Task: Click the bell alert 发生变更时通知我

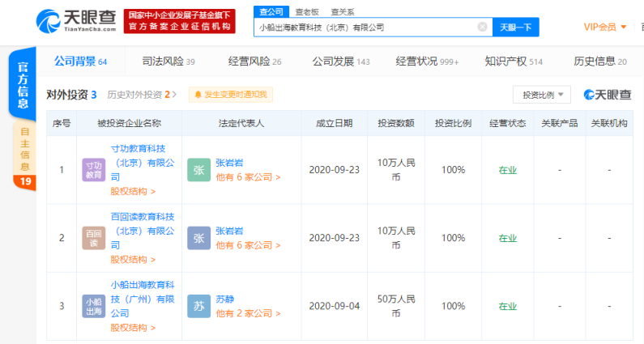Action: coord(231,95)
